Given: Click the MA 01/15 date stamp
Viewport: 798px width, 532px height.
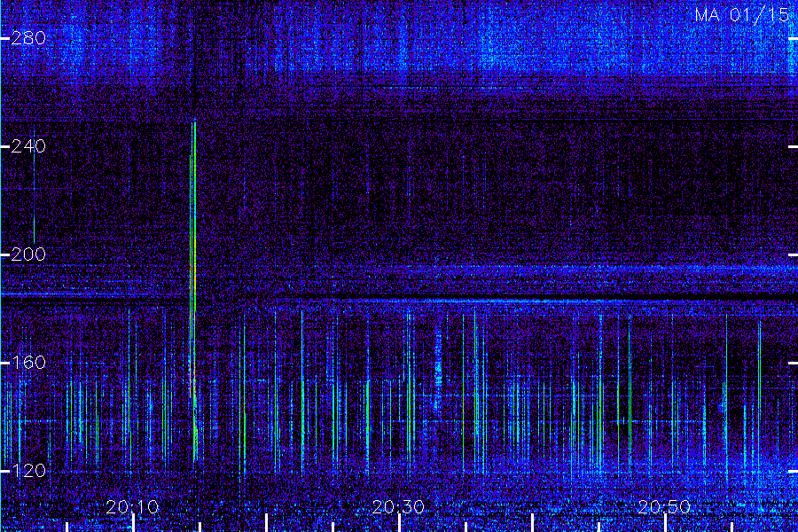Looking at the screenshot, I should (x=742, y=15).
